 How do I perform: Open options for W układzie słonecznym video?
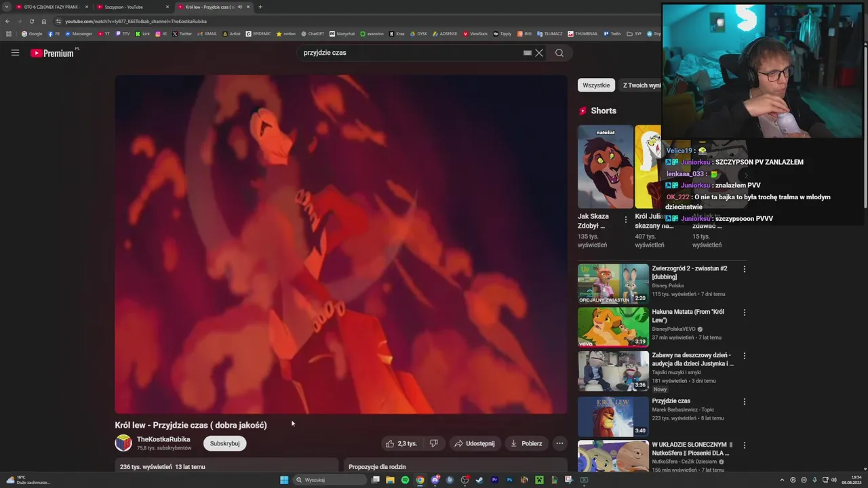[x=744, y=445]
